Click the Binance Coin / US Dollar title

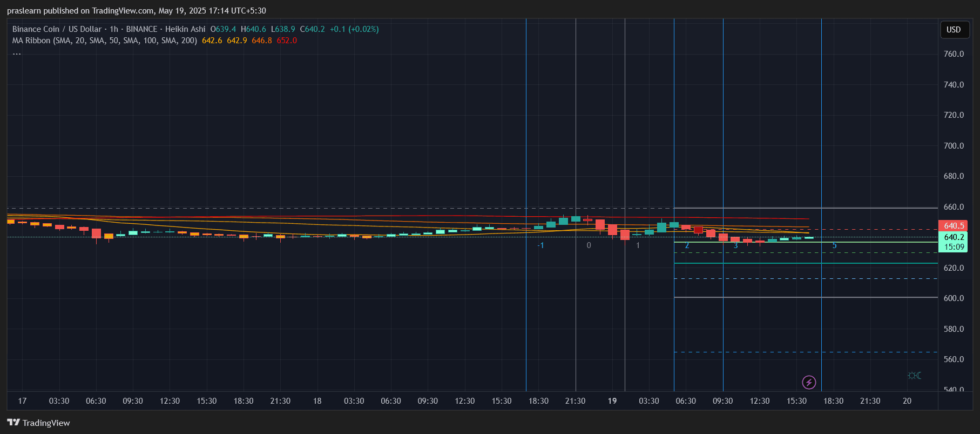point(57,29)
